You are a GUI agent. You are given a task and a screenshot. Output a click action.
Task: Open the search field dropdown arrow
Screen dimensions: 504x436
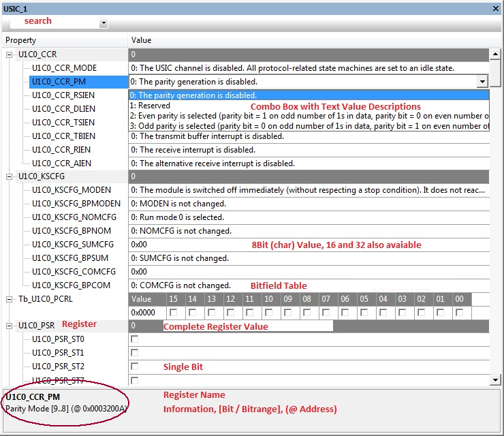[x=104, y=23]
